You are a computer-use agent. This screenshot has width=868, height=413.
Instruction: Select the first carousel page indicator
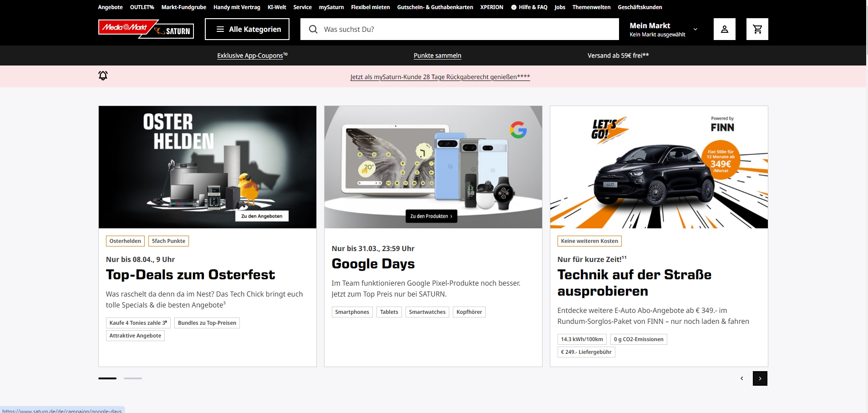pos(107,378)
